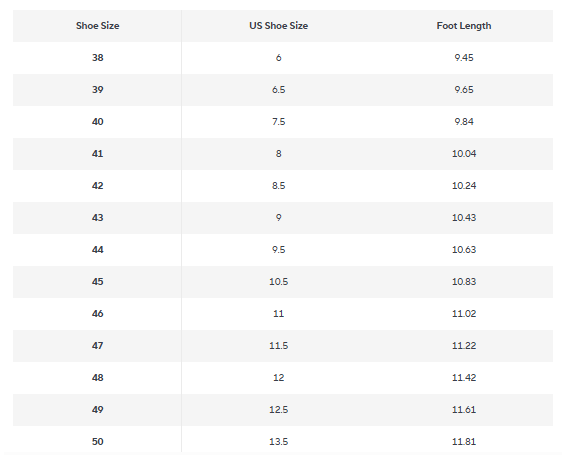Click foot length 11.22 value
The height and width of the screenshot is (455, 562).
(x=464, y=346)
